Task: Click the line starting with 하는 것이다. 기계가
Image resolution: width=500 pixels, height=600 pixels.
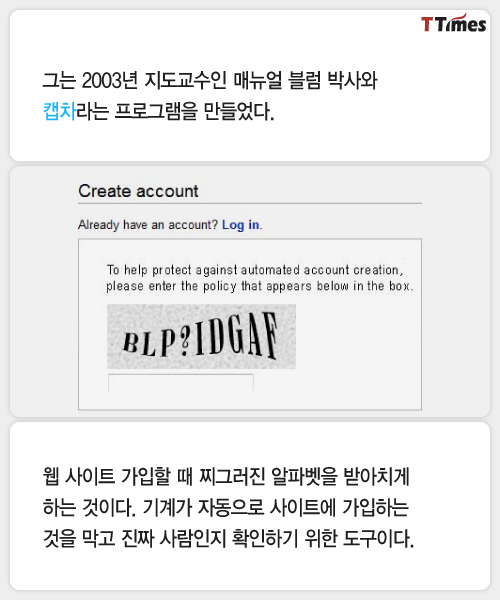Action: (226, 507)
